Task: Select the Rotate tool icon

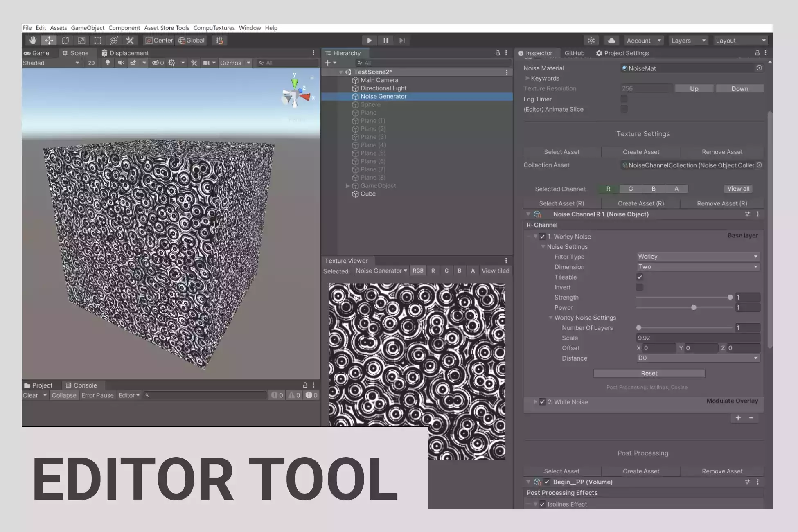Action: coord(65,41)
